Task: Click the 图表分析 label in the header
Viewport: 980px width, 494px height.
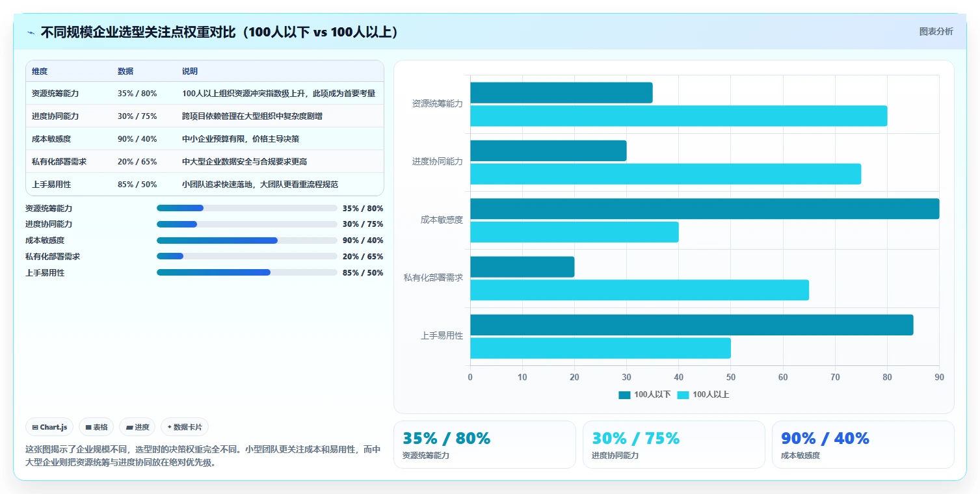Action: (936, 31)
